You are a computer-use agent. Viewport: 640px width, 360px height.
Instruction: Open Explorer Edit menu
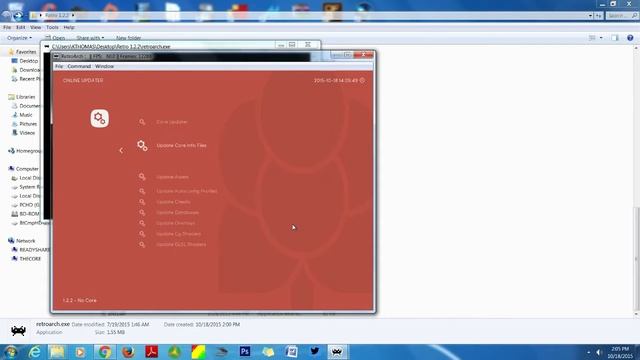(x=20, y=27)
